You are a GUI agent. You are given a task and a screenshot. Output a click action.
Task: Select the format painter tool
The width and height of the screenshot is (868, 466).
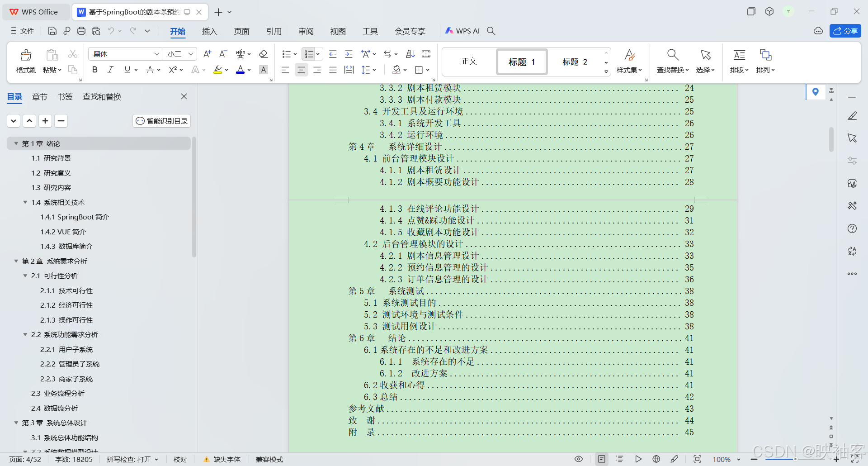(26, 61)
